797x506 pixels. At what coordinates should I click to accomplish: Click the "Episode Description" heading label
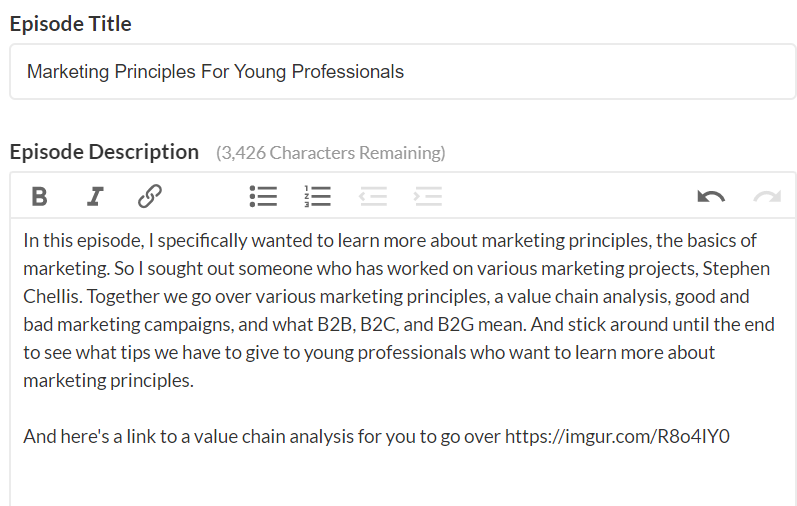(x=104, y=152)
